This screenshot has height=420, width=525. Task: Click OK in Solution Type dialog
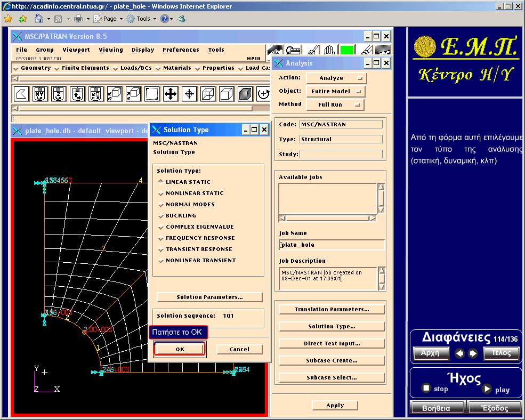pos(180,349)
